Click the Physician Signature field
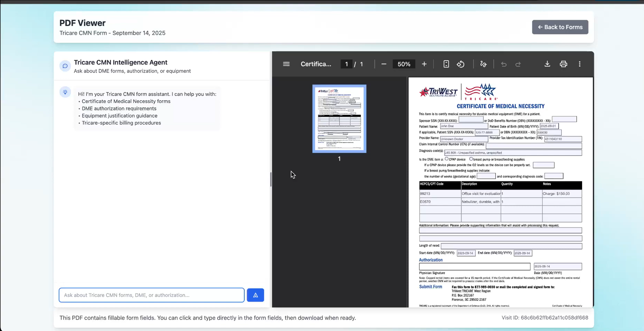This screenshot has width=644, height=331. [474, 266]
